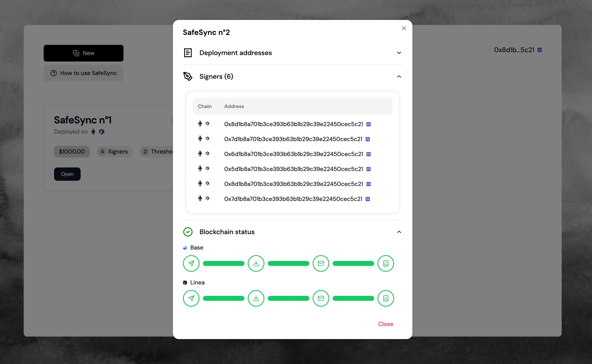Click the Base envelope received step icon
Image resolution: width=592 pixels, height=364 pixels.
click(321, 263)
